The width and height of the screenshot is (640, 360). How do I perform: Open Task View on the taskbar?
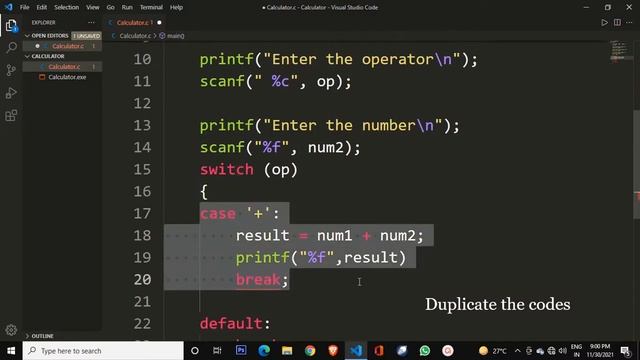coord(217,350)
